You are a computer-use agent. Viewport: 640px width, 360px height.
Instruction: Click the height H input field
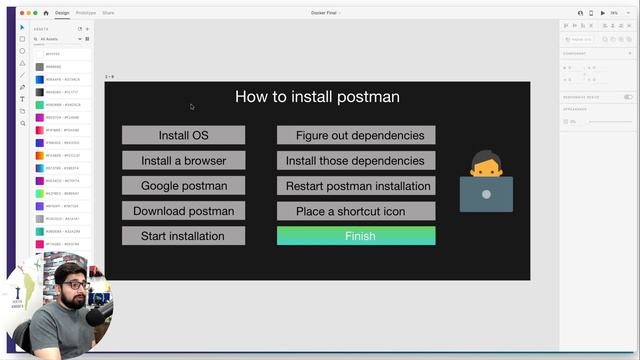tap(573, 80)
